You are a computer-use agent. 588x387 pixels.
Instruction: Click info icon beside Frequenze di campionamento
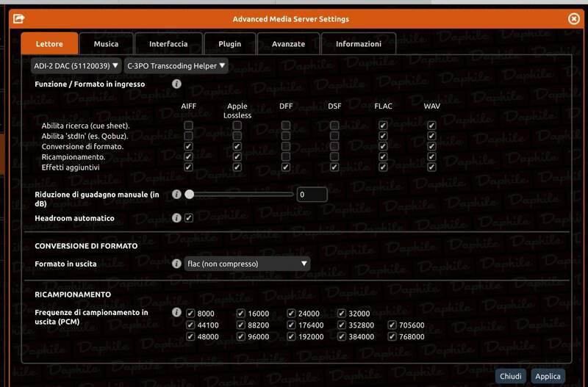[x=176, y=313]
